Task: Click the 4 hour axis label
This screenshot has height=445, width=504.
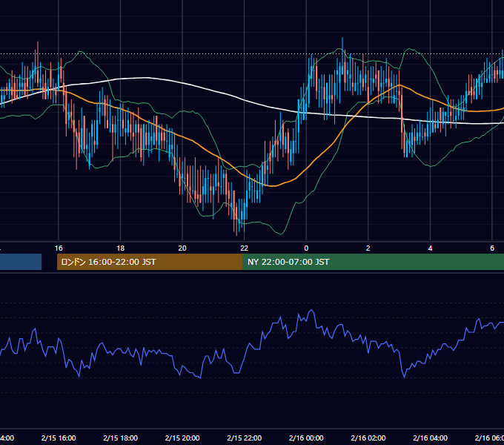Action: coord(430,248)
